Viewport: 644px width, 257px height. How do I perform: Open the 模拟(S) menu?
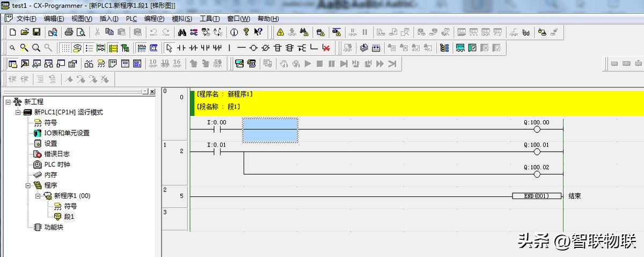pyautogui.click(x=182, y=18)
